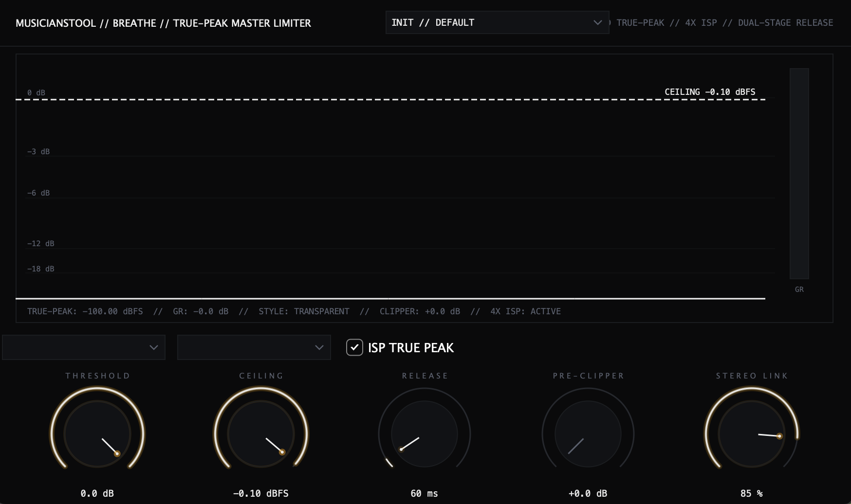Click the -3 dB graph scale label
The width and height of the screenshot is (851, 504).
pyautogui.click(x=38, y=152)
